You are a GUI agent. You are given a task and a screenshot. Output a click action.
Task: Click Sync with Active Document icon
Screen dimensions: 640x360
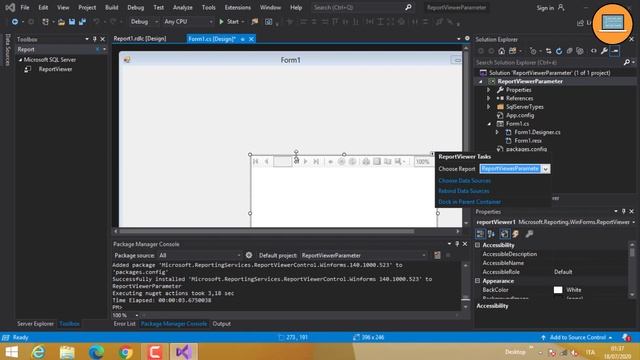click(548, 51)
